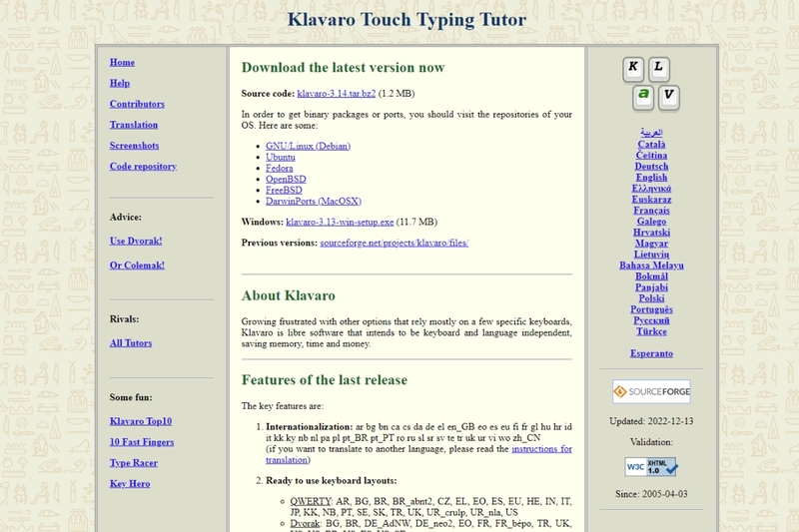Open the Klavaro Top10 link
The width and height of the screenshot is (799, 532).
point(141,421)
